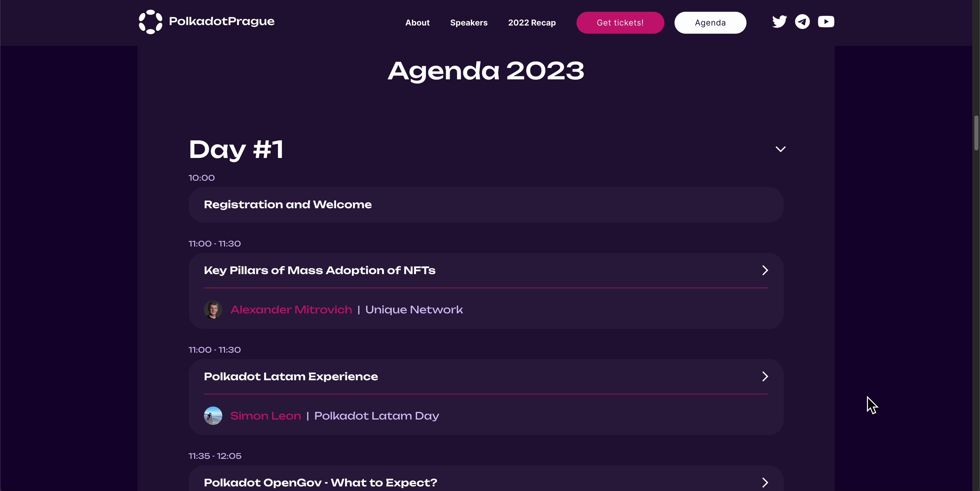980x491 pixels.
Task: Click the Agenda button
Action: (x=710, y=23)
